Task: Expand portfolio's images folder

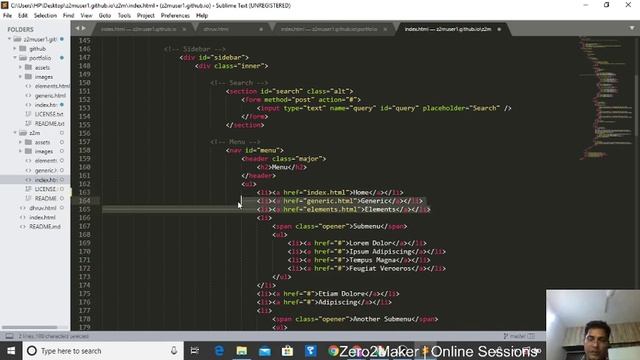Action: (x=20, y=77)
